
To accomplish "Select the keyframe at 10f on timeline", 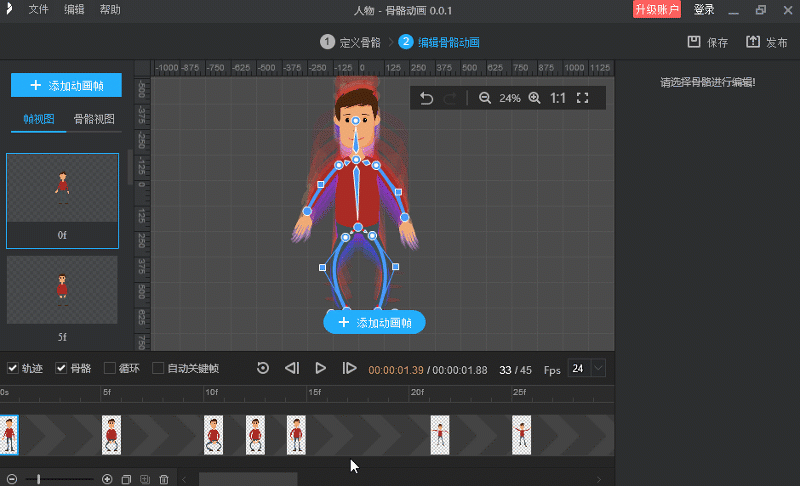I will (213, 434).
